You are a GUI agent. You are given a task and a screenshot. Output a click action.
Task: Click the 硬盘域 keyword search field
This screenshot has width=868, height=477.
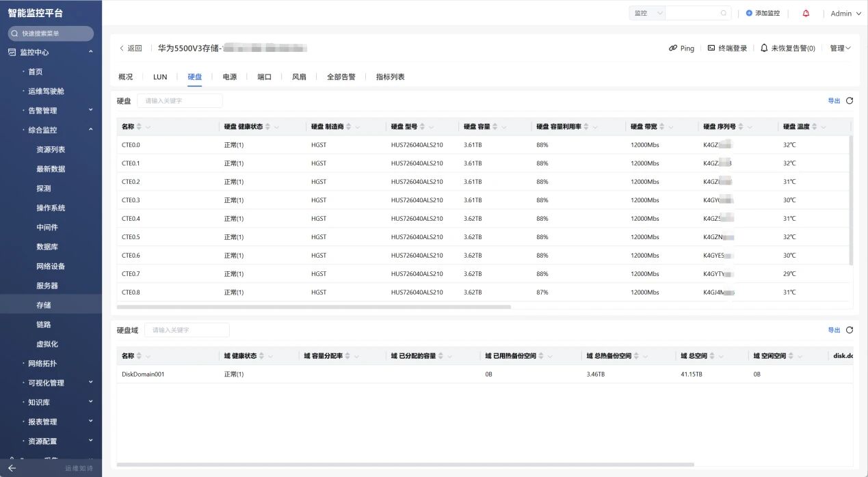pos(187,330)
